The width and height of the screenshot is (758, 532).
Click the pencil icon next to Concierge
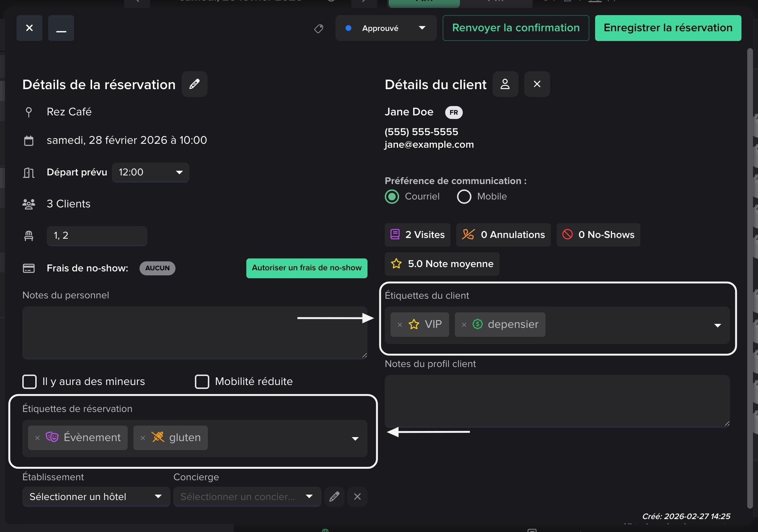334,497
